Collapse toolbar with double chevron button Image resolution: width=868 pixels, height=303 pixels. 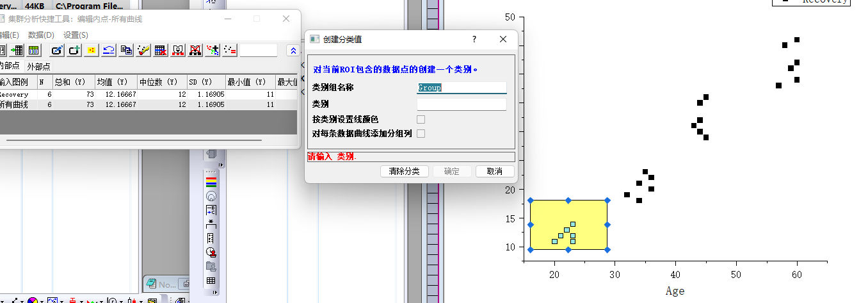click(293, 51)
